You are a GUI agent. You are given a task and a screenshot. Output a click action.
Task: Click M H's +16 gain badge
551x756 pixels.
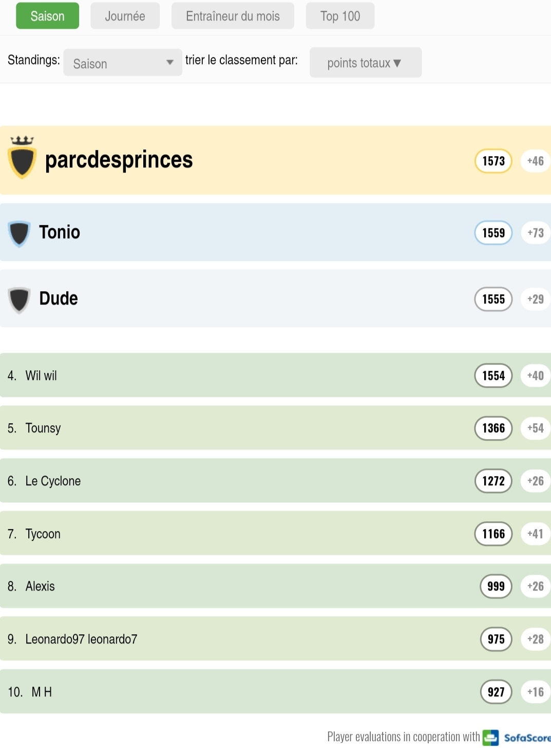pyautogui.click(x=535, y=692)
